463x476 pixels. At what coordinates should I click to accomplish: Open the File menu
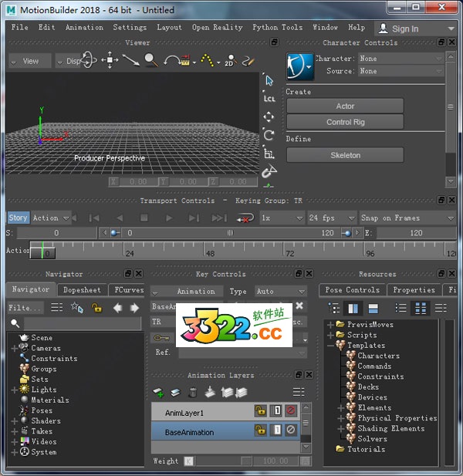point(20,27)
